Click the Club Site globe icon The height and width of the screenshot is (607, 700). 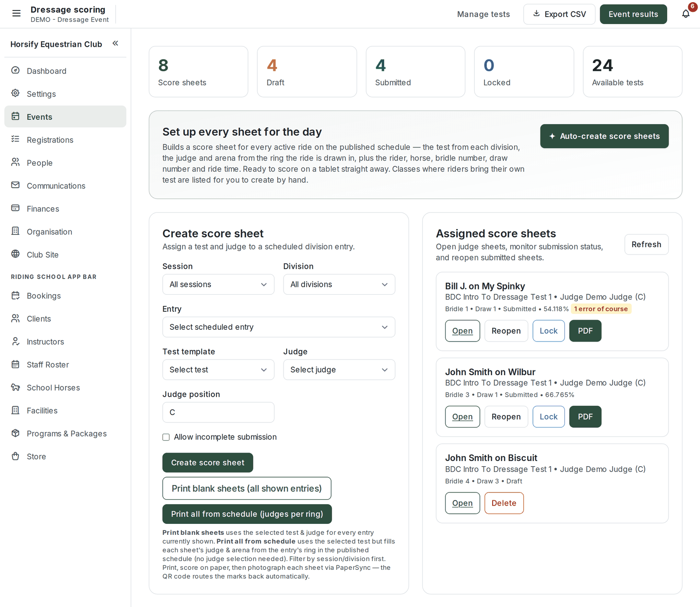click(x=15, y=254)
